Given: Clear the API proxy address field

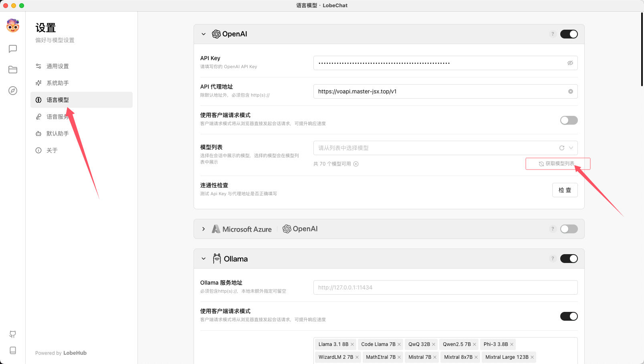Looking at the screenshot, I should tap(571, 91).
